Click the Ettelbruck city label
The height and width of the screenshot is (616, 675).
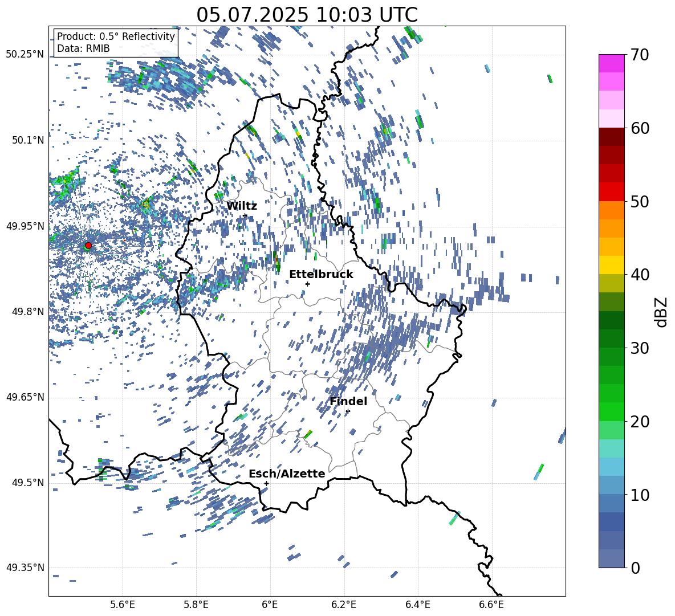coord(321,275)
